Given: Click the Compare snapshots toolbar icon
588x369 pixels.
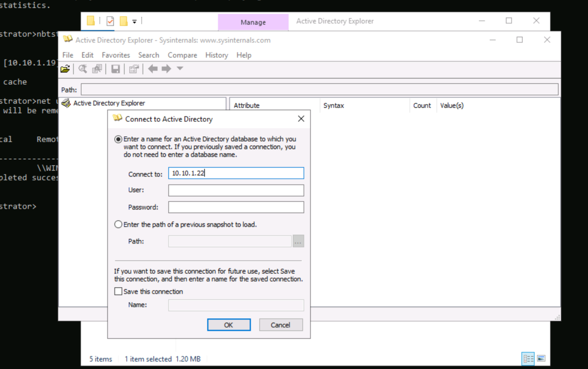Looking at the screenshot, I should [97, 69].
